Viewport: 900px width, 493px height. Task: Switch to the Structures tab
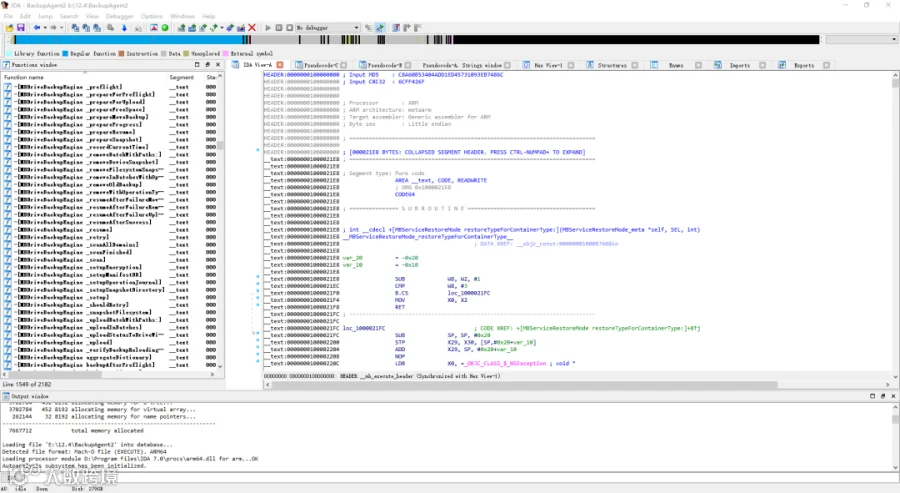611,65
